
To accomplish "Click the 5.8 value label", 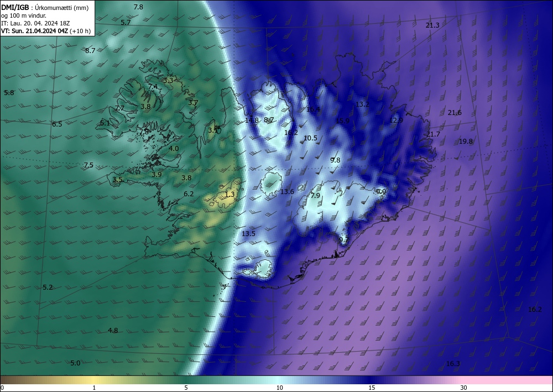I will (9, 93).
